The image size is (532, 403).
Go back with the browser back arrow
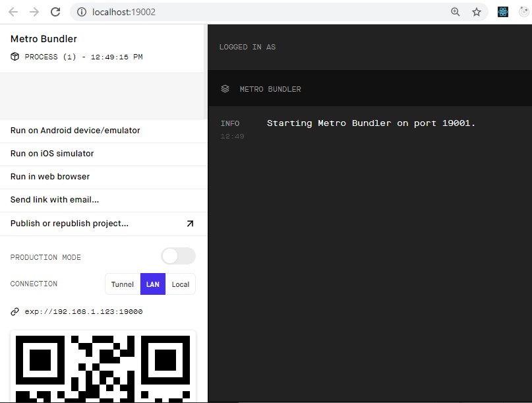click(x=13, y=13)
